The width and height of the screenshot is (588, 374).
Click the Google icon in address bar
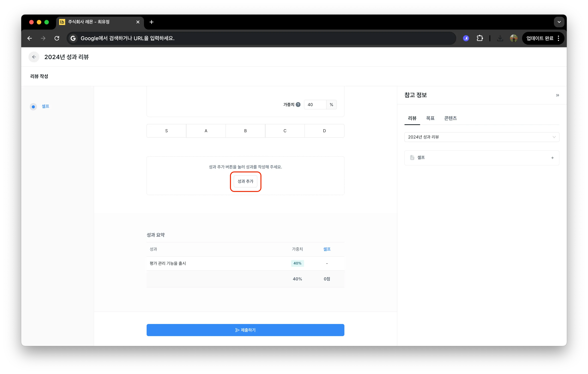pos(73,38)
